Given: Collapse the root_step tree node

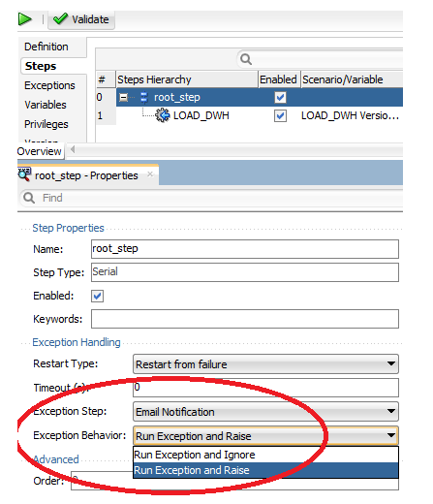Looking at the screenshot, I should tap(123, 97).
